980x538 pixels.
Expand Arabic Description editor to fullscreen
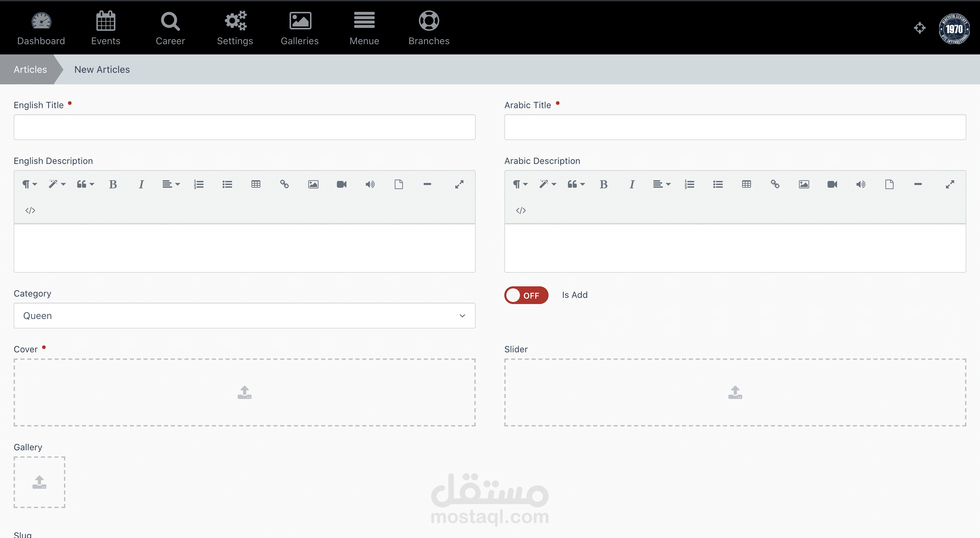point(950,184)
